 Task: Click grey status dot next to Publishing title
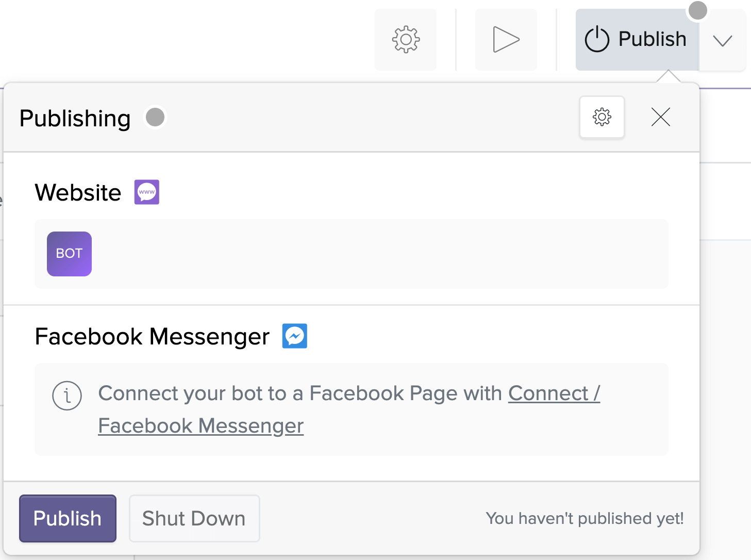point(155,117)
